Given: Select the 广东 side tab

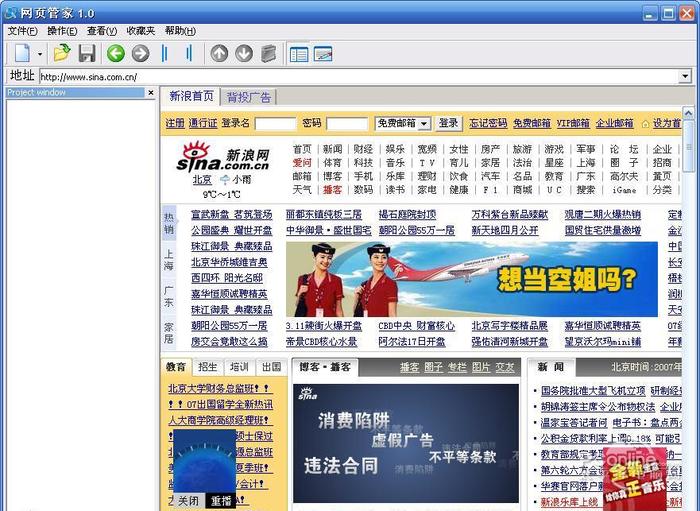Looking at the screenshot, I should [x=169, y=296].
